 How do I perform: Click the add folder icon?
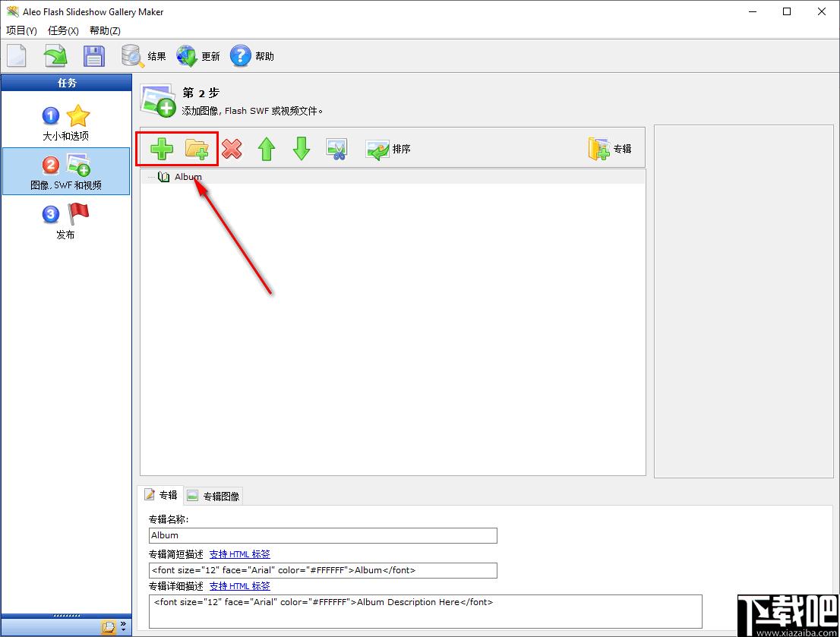(x=197, y=149)
